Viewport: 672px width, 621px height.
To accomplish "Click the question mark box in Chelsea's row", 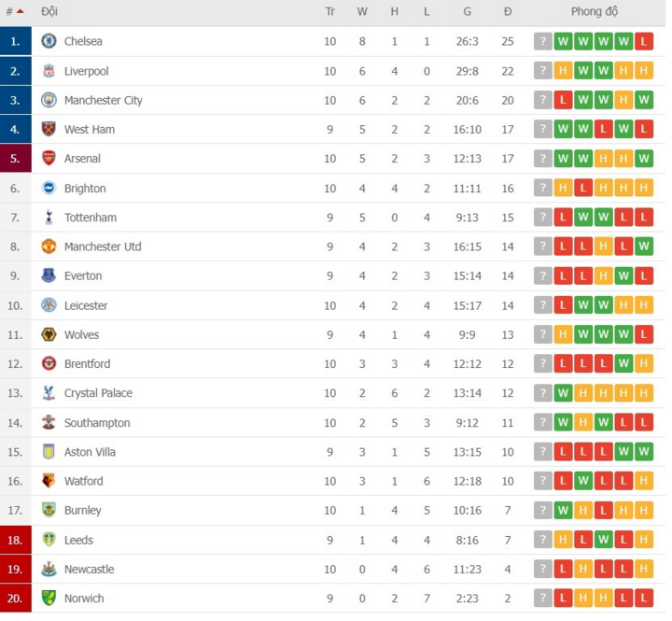I will click(x=542, y=41).
